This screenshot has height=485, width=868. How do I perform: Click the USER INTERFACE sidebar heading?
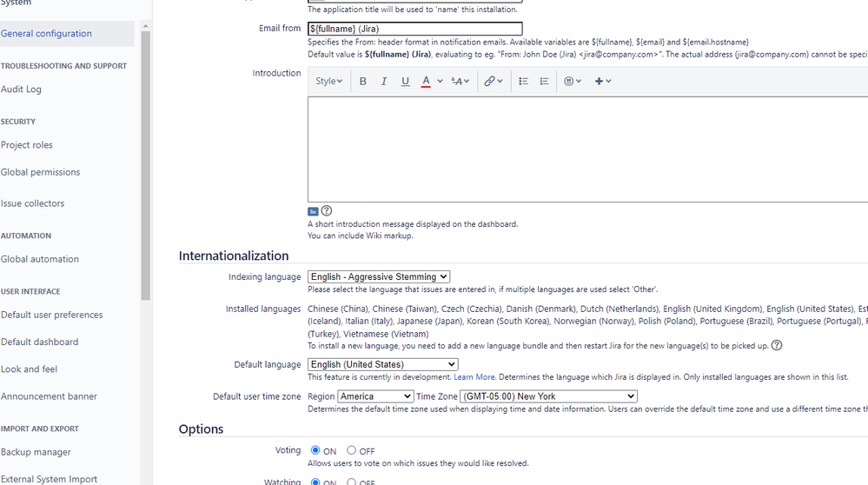(x=30, y=291)
